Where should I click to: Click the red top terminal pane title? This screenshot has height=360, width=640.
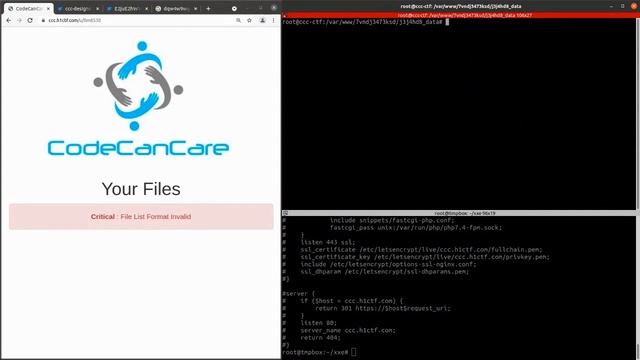point(464,16)
